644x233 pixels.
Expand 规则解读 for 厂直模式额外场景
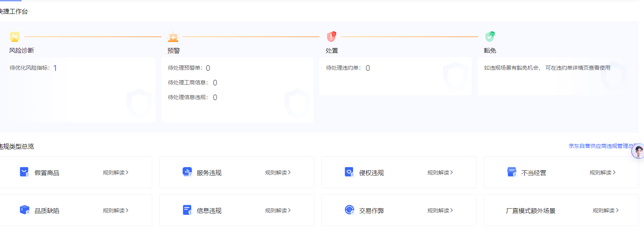[605, 211]
